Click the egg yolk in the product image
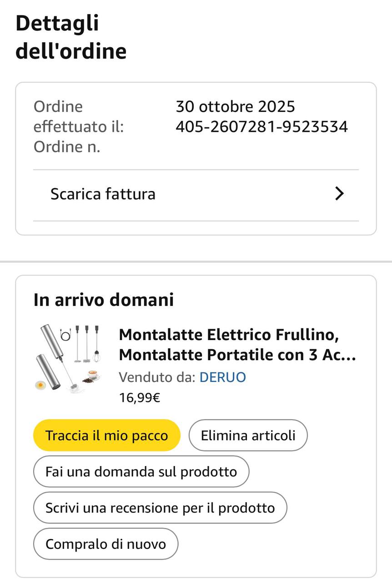The image size is (392, 582). pyautogui.click(x=41, y=385)
